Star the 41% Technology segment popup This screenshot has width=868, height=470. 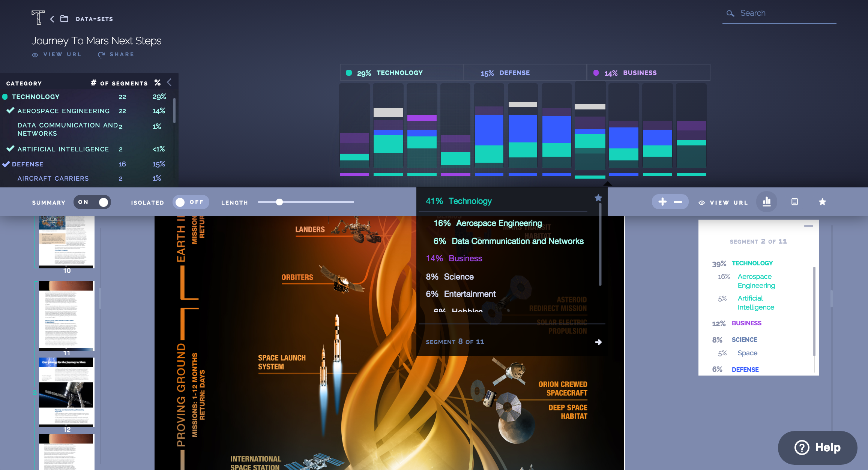[598, 198]
